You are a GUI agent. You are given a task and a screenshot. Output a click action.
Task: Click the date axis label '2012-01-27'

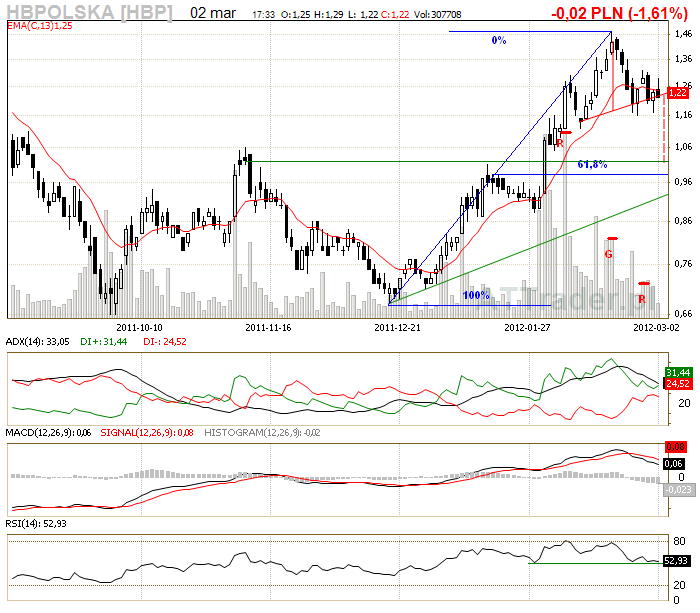[527, 328]
